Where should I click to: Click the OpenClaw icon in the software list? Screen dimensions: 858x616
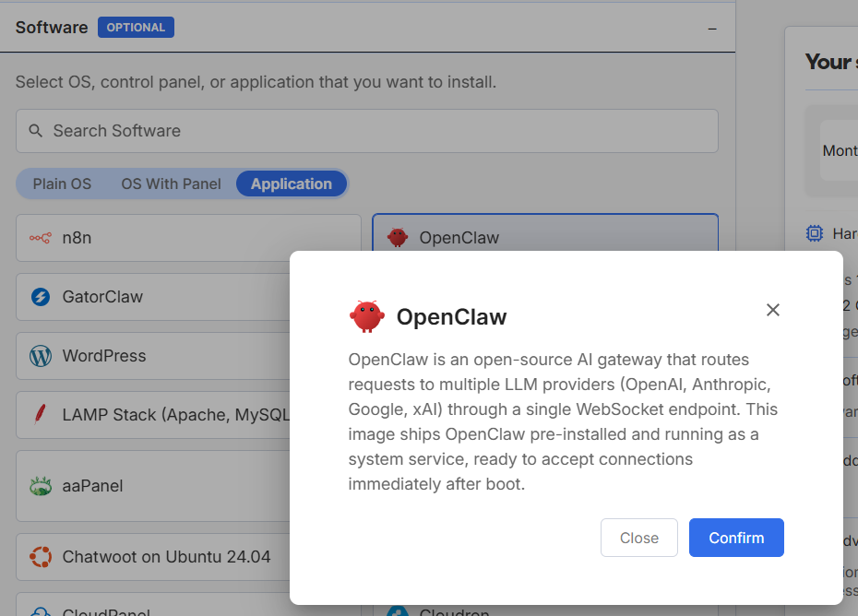pyautogui.click(x=398, y=237)
